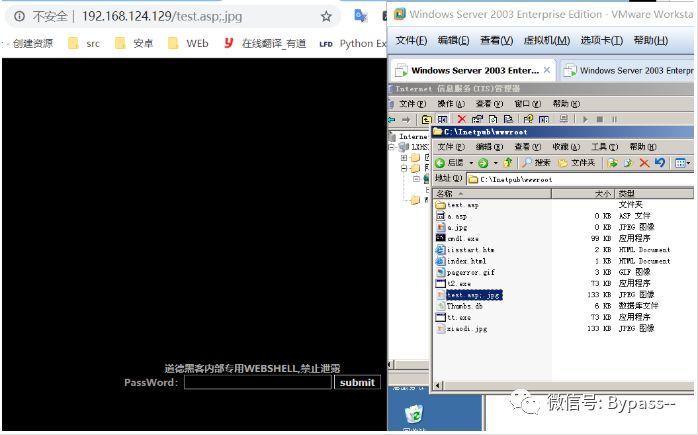Open Explorer 工具(T) menu
Viewport: 698px width, 435px height.
click(x=604, y=147)
